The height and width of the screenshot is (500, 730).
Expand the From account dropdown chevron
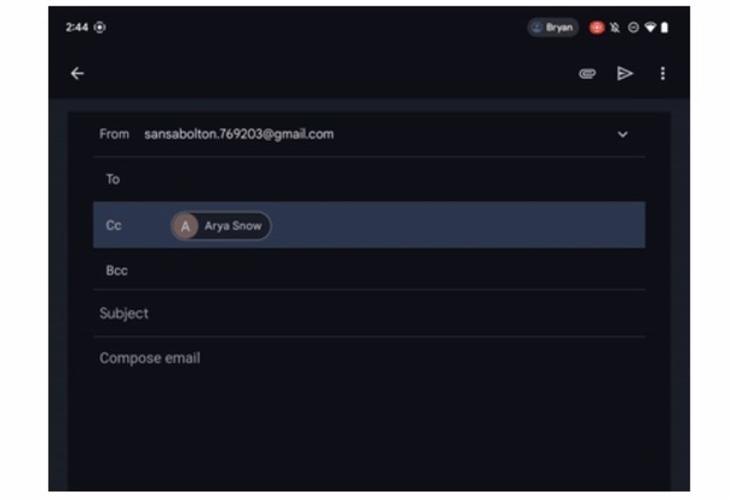[622, 134]
